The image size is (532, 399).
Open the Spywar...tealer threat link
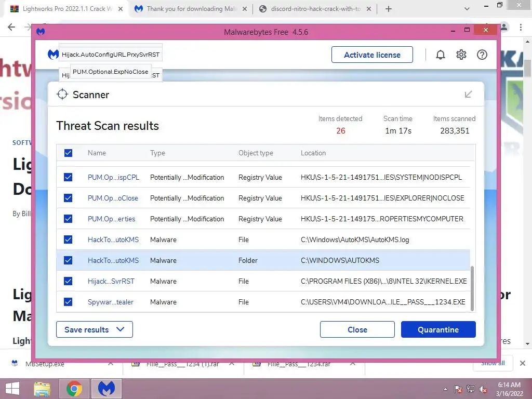point(110,302)
